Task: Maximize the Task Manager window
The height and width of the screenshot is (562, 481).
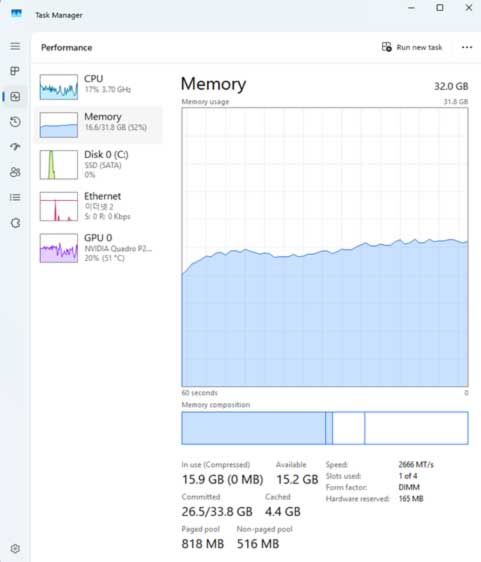Action: point(440,8)
